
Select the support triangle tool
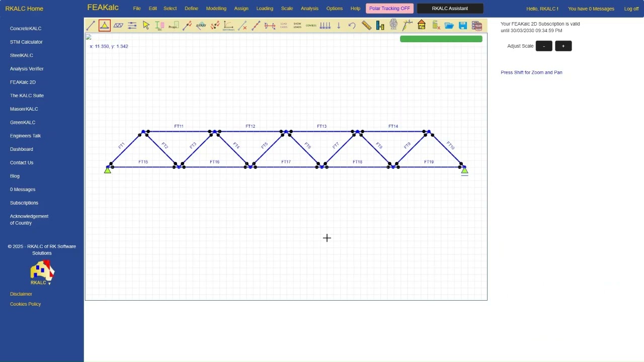[105, 25]
